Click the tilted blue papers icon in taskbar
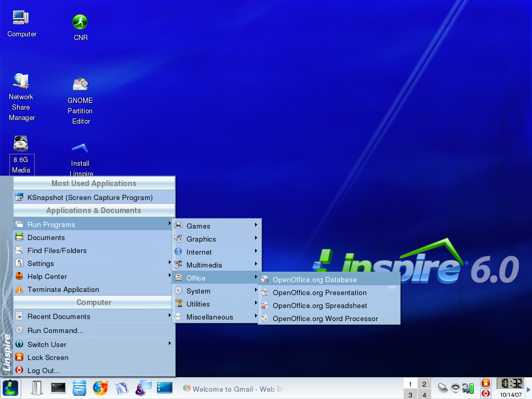This screenshot has width=532, height=399. (x=122, y=388)
